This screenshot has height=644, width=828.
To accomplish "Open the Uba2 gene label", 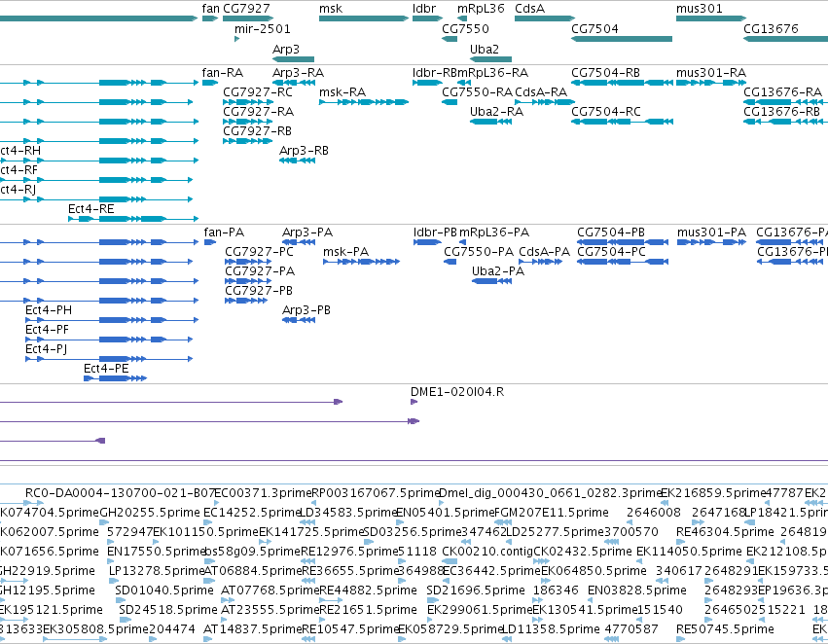I will click(x=485, y=49).
